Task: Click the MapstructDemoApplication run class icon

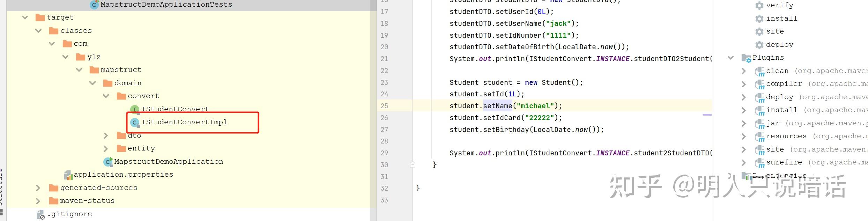Action: (108, 162)
